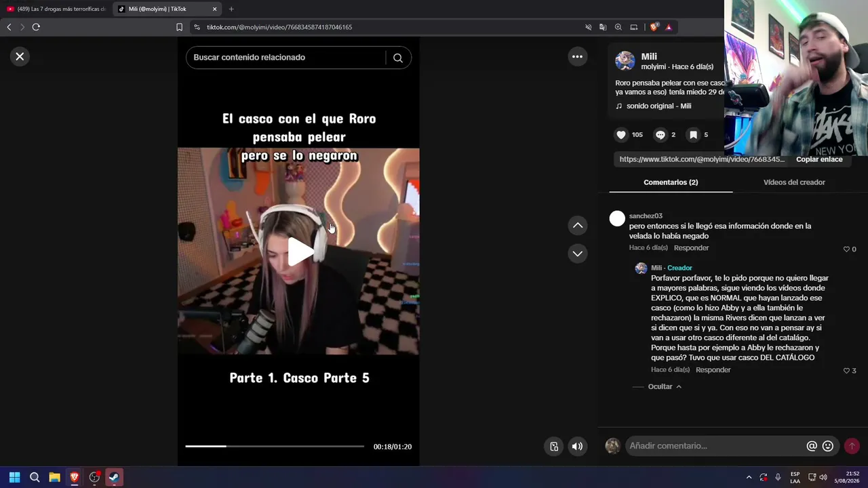Switch to the 'Comentarios (2)' tab
This screenshot has height=488, width=868.
tap(671, 182)
